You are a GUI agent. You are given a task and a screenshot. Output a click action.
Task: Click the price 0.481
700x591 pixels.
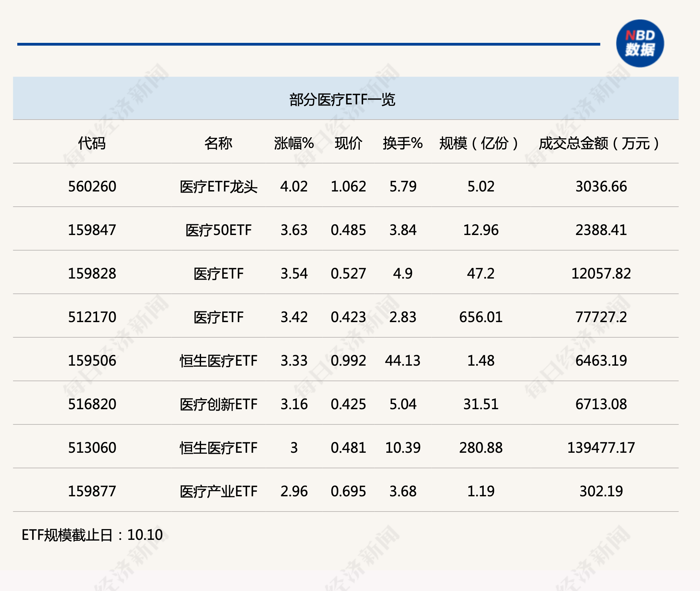pyautogui.click(x=348, y=448)
